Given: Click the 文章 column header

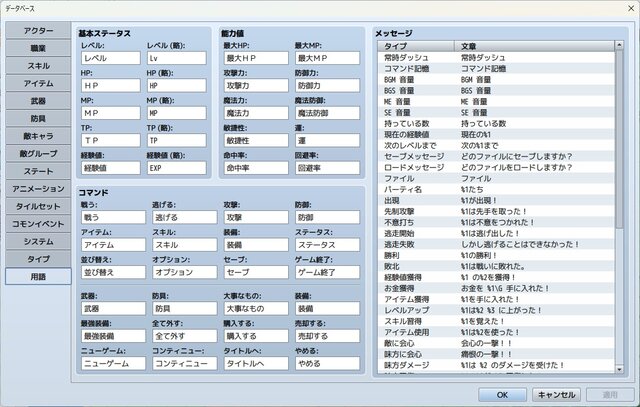Looking at the screenshot, I should (x=534, y=46).
